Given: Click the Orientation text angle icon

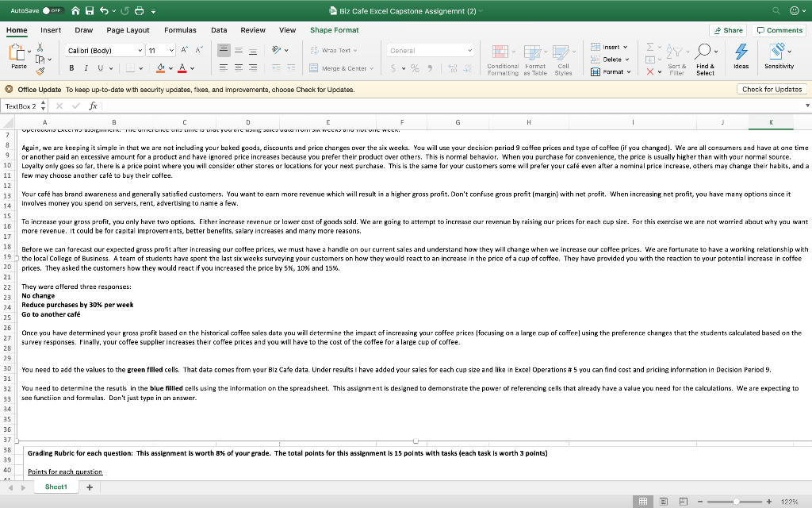Looking at the screenshot, I should coord(277,50).
